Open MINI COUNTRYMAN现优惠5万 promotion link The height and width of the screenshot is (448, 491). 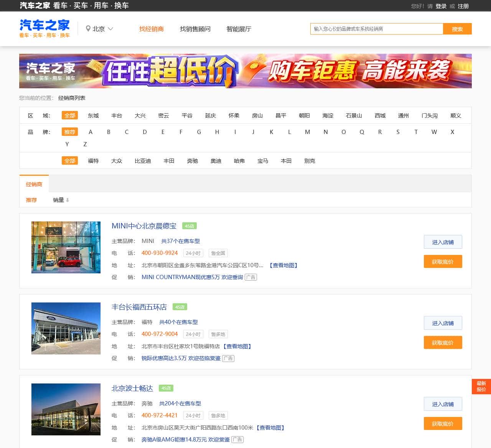pos(192,277)
